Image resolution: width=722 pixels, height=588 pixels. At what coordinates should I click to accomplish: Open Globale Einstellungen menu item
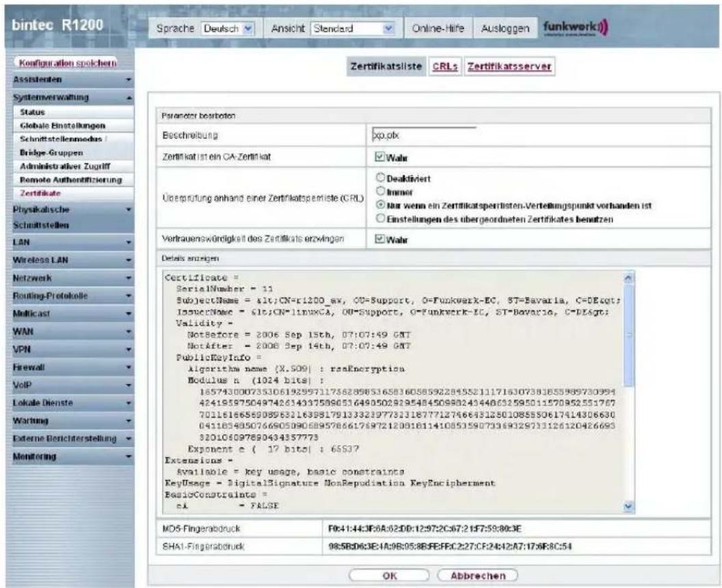coord(74,126)
